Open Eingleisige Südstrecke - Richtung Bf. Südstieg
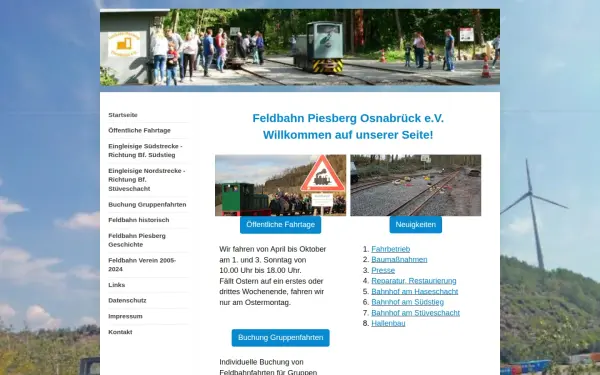This screenshot has width=600, height=375. point(145,150)
